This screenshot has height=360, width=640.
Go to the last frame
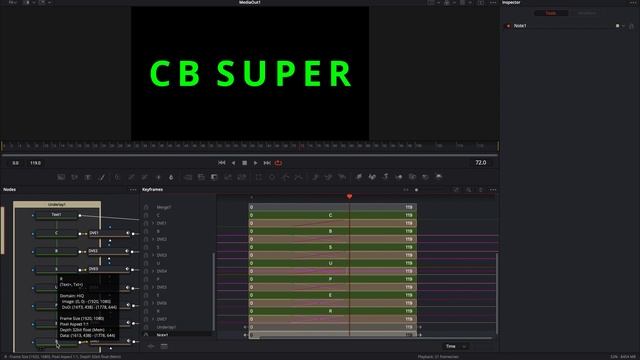pyautogui.click(x=267, y=163)
